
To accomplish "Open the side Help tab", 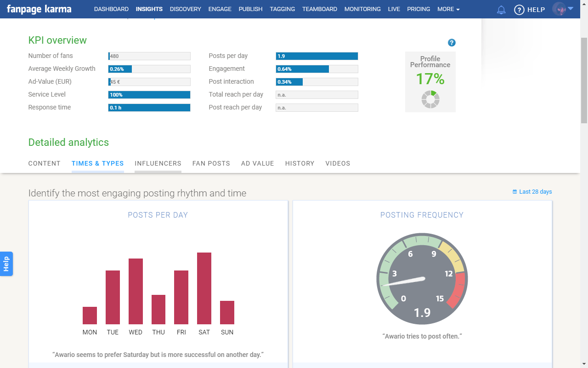I will point(6,264).
